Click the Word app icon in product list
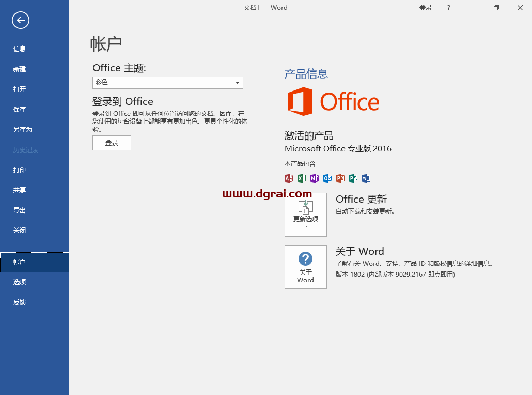Image resolution: width=532 pixels, height=395 pixels. pyautogui.click(x=366, y=178)
